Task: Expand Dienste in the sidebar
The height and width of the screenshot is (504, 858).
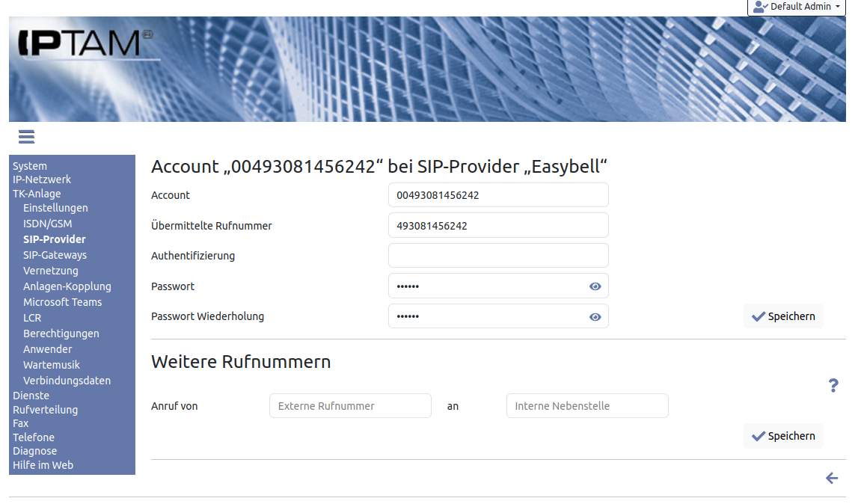Action: 31,396
